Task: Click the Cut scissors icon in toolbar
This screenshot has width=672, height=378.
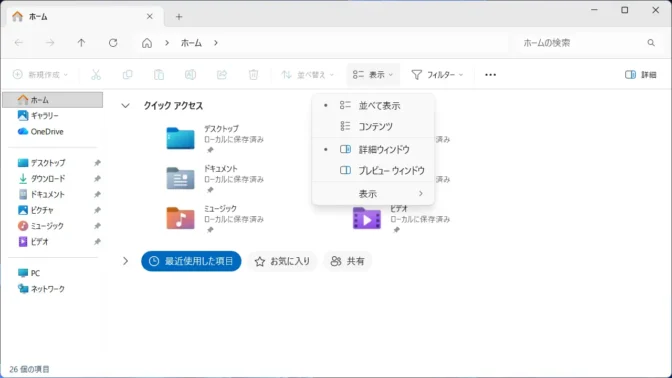Action: (x=96, y=75)
